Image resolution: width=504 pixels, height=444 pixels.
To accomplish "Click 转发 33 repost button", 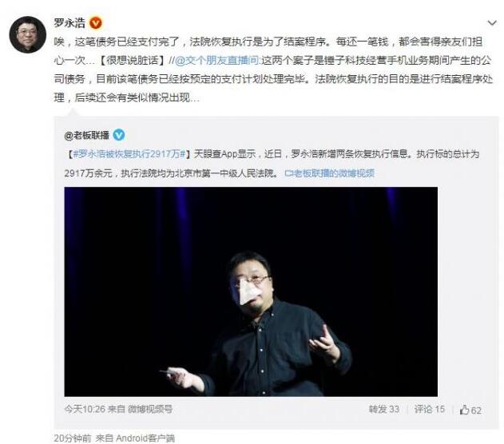I will point(384,410).
